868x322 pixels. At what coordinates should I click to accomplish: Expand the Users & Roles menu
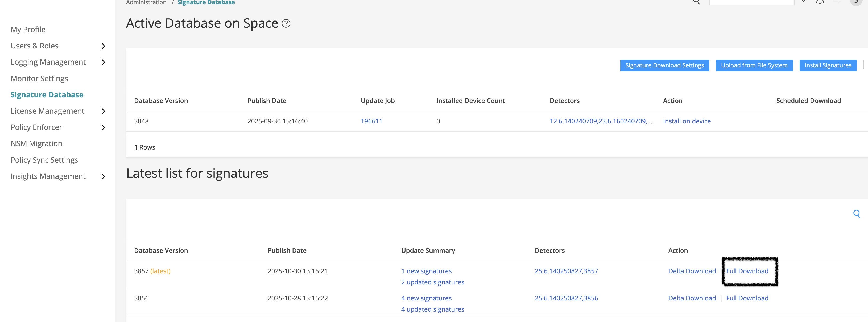point(103,46)
